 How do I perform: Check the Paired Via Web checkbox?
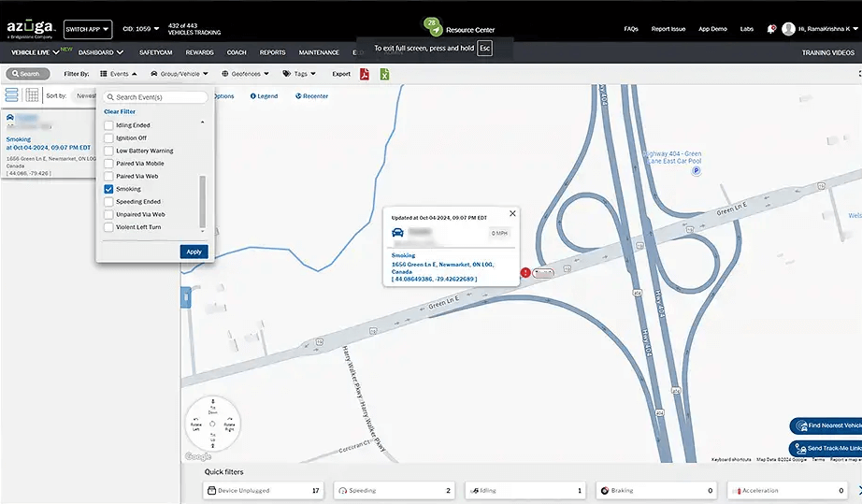coord(108,177)
